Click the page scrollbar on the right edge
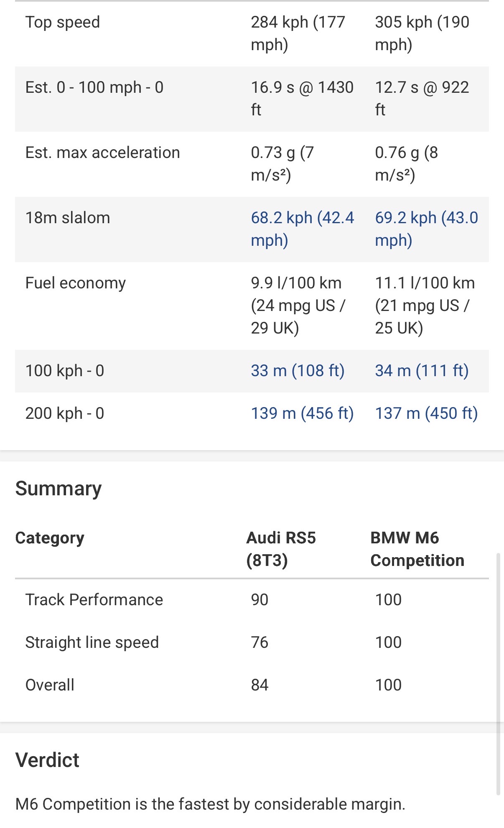The height and width of the screenshot is (828, 504). [498, 674]
